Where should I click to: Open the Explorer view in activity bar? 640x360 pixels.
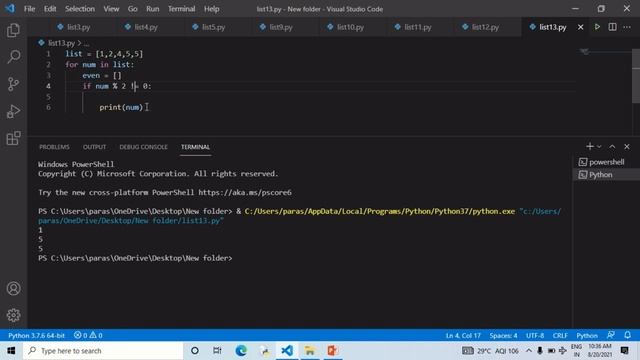click(x=13, y=30)
